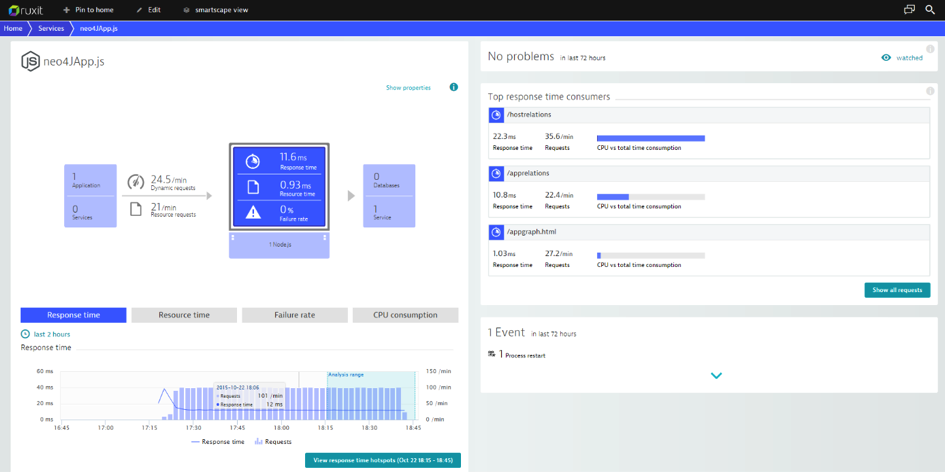Click clock icon beside /hostrelations
Screen dimensions: 945x472
coord(496,115)
